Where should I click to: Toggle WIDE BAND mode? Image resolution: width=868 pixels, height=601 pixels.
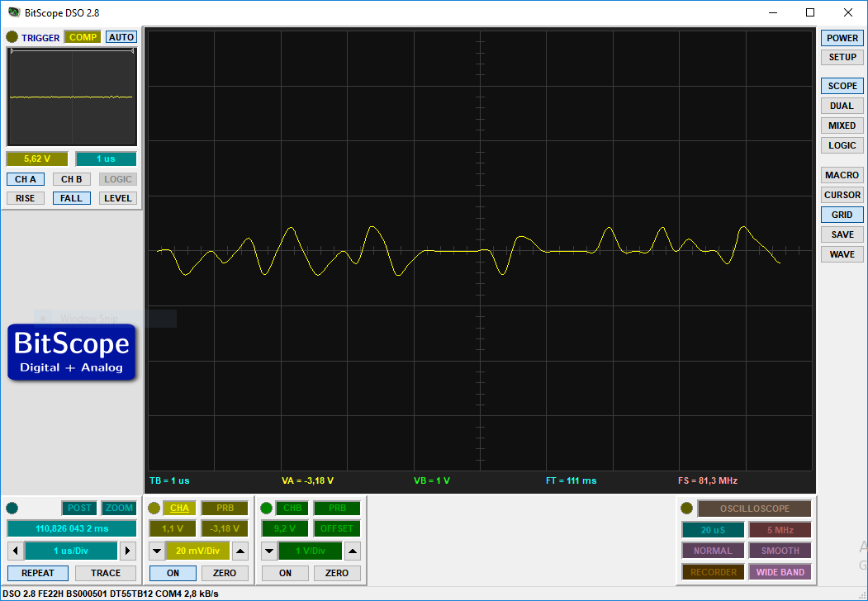(780, 572)
